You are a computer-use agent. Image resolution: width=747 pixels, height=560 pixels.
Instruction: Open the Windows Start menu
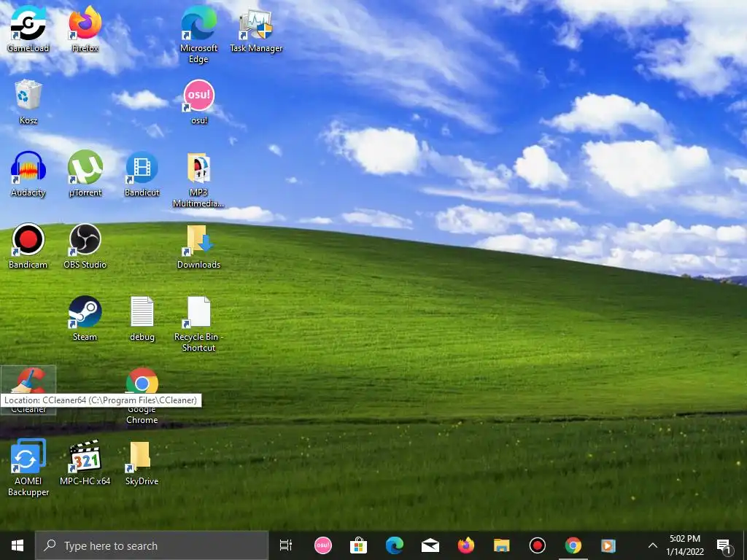pos(18,545)
